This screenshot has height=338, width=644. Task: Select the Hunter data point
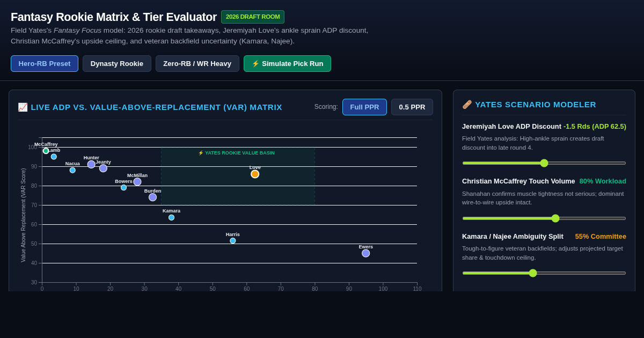(91, 164)
